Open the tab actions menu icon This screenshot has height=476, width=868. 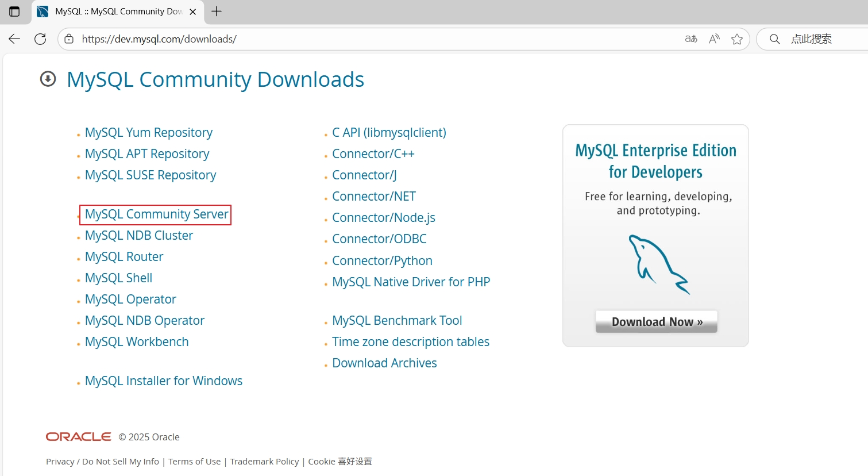[14, 11]
